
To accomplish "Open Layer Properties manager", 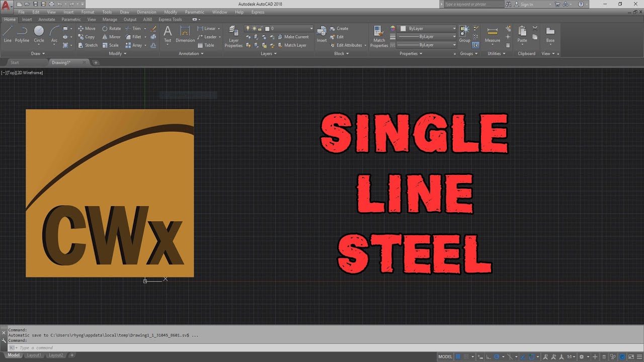I will point(233,37).
